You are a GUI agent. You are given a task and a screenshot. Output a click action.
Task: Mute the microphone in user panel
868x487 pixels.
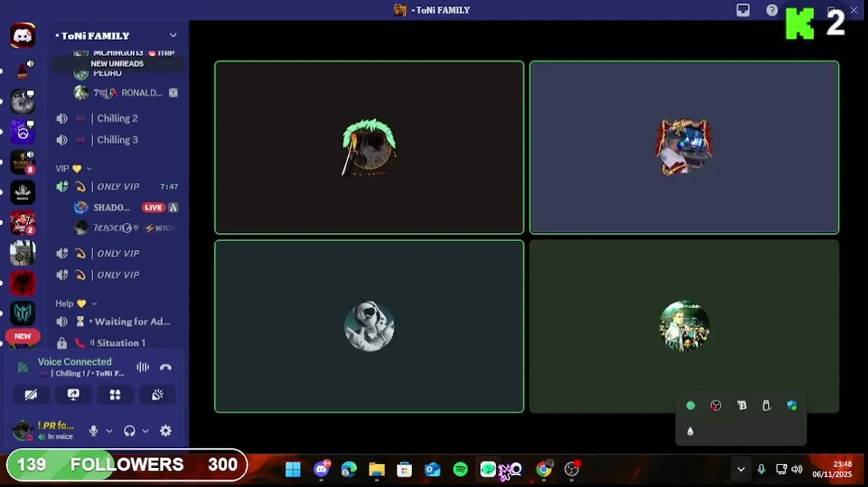tap(94, 431)
